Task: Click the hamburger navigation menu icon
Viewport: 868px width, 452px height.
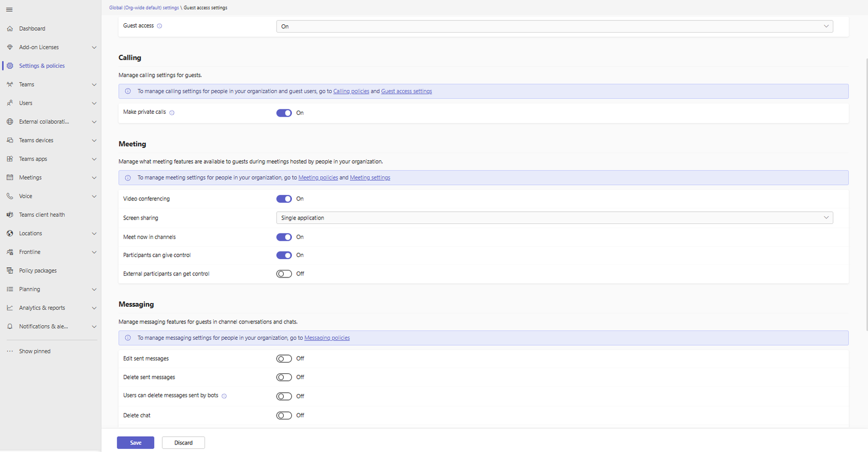Action: point(9,10)
